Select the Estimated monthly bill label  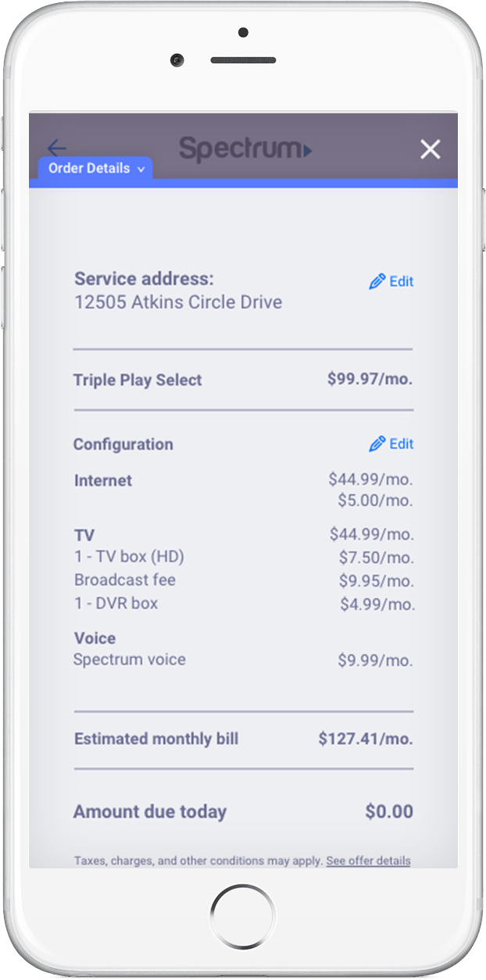[156, 739]
